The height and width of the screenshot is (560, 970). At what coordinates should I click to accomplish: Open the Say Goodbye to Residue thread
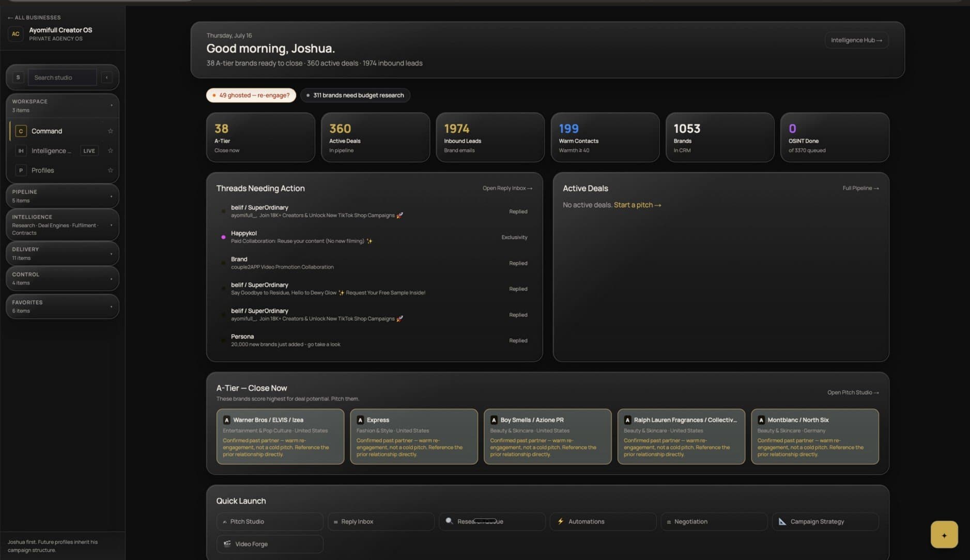coord(374,289)
